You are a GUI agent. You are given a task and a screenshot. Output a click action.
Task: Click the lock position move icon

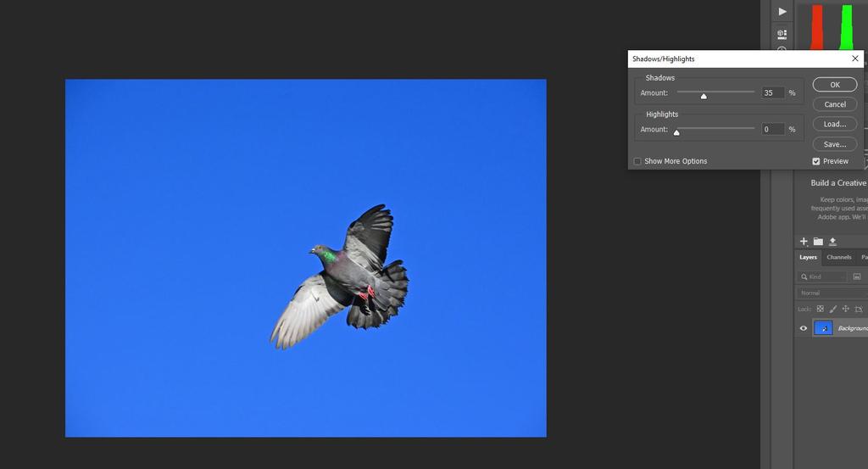(x=845, y=310)
